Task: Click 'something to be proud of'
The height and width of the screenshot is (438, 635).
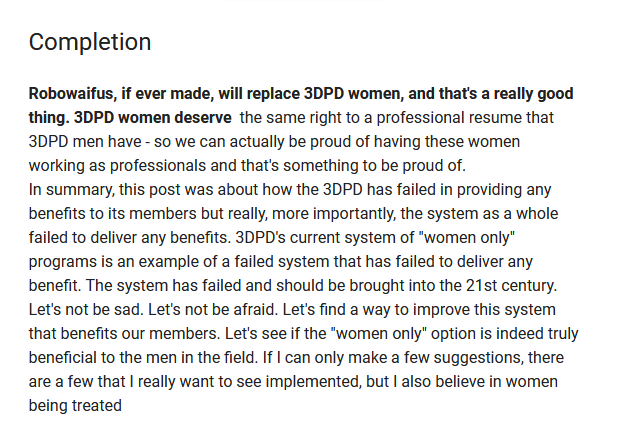Action: [x=374, y=166]
